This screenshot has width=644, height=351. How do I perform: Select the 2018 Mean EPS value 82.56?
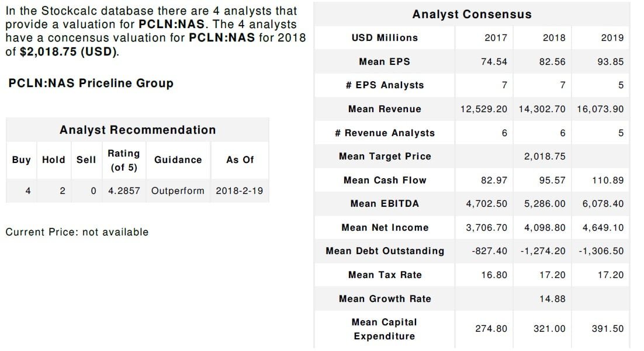pyautogui.click(x=553, y=62)
